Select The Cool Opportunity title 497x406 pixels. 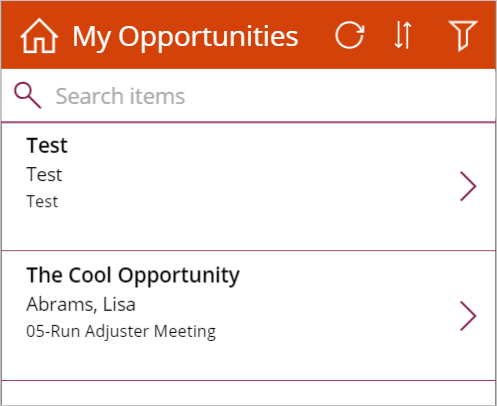[x=133, y=276]
